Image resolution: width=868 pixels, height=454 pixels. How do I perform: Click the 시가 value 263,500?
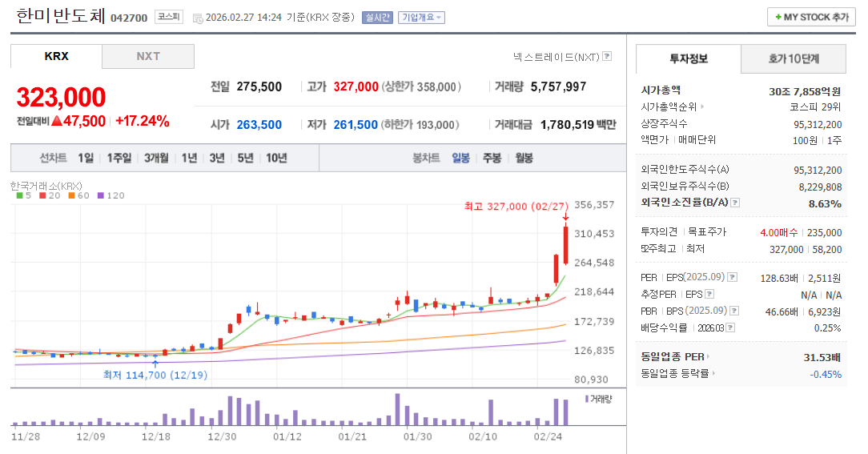coord(259,125)
